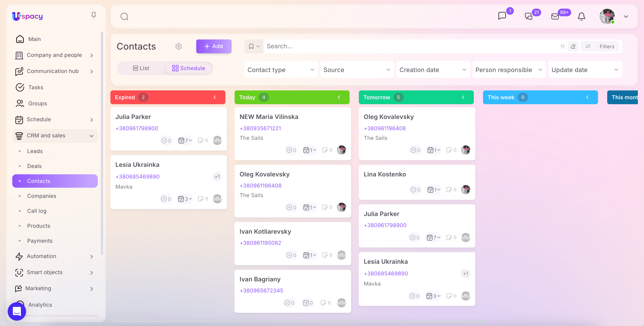Open notes icon on NEW Maria Vilinska card
This screenshot has width=644, height=326.
point(327,150)
